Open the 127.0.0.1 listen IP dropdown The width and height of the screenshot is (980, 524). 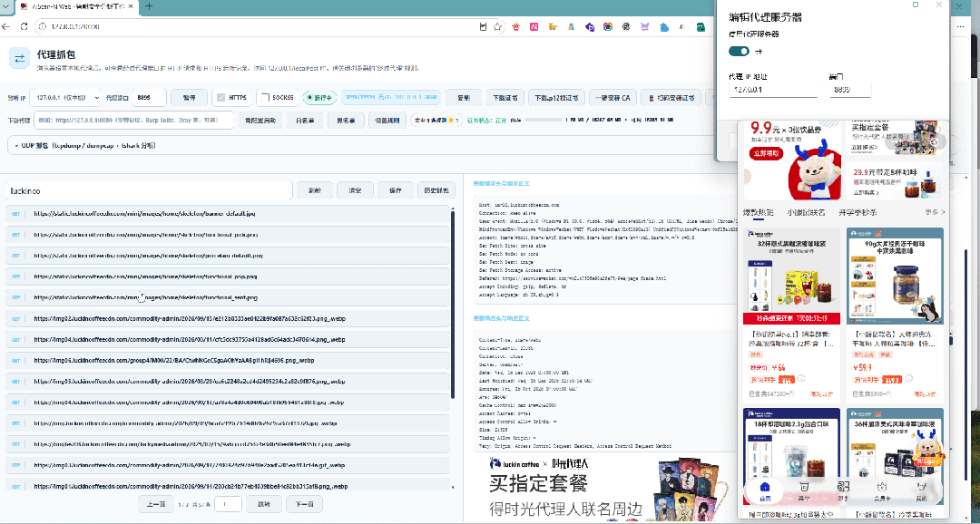pyautogui.click(x=65, y=98)
